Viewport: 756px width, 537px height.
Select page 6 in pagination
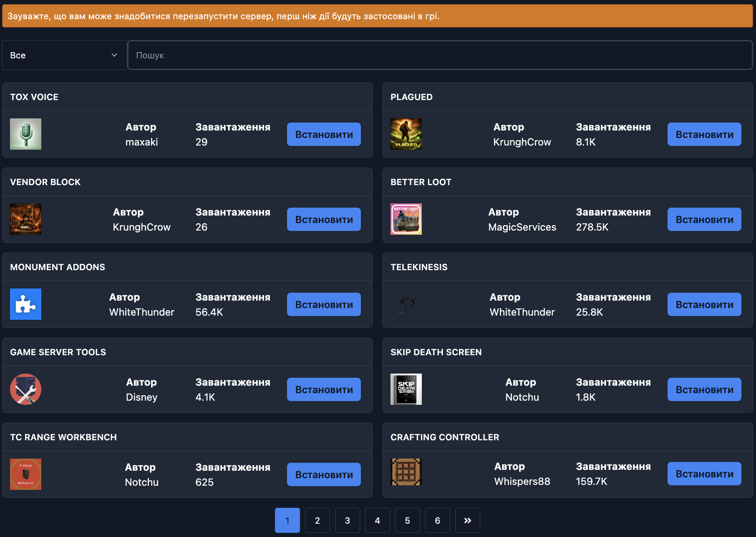coord(437,520)
